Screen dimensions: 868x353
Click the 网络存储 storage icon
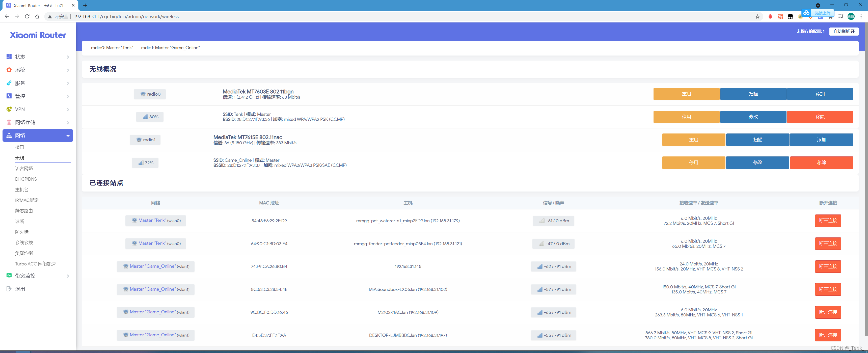(9, 122)
